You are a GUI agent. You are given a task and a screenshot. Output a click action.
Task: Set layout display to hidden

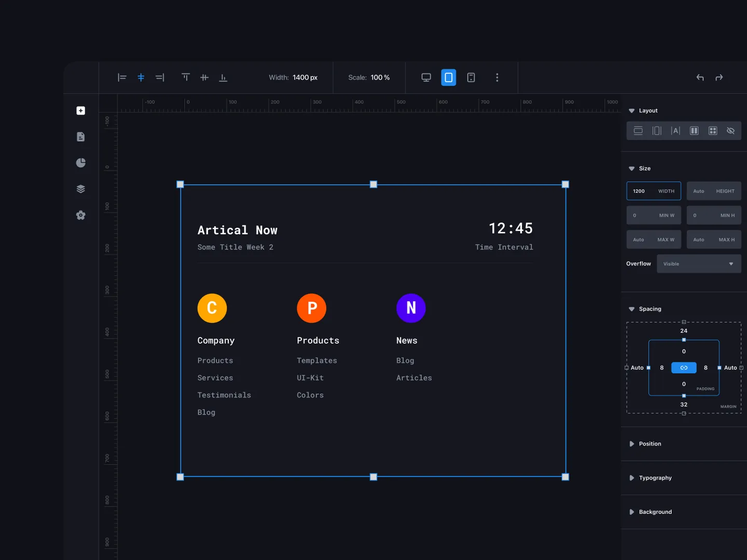[x=730, y=131]
